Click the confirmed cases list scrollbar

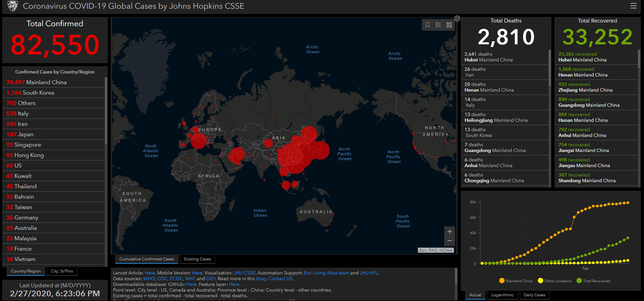tap(106, 111)
